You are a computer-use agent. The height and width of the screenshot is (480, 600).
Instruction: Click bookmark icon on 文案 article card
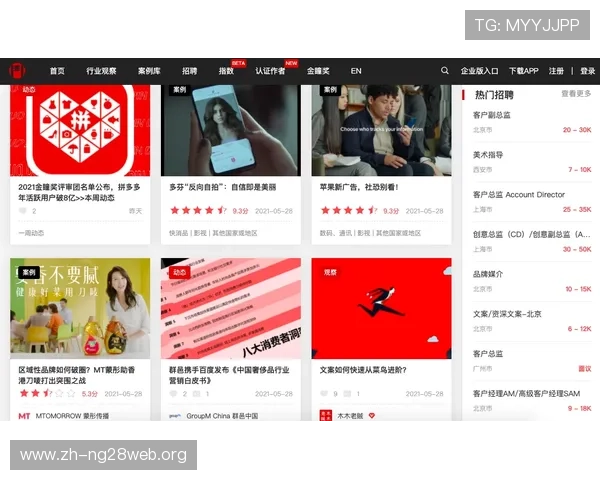[x=347, y=394]
